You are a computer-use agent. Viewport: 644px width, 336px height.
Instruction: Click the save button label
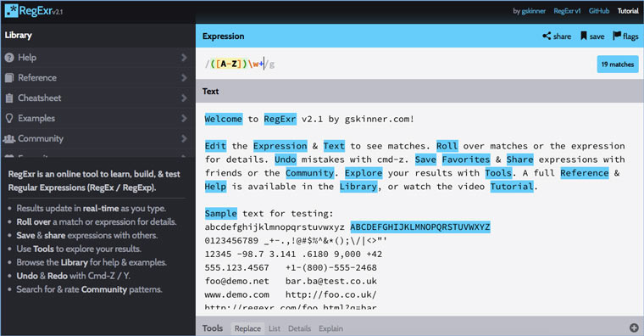pyautogui.click(x=597, y=36)
